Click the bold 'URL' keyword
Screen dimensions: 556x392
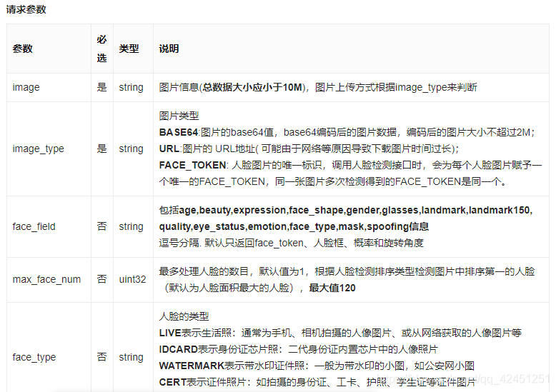169,149
